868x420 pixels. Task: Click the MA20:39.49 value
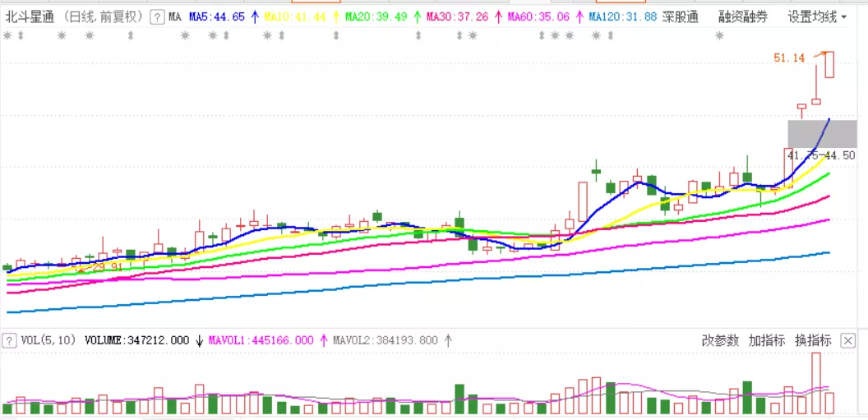376,17
